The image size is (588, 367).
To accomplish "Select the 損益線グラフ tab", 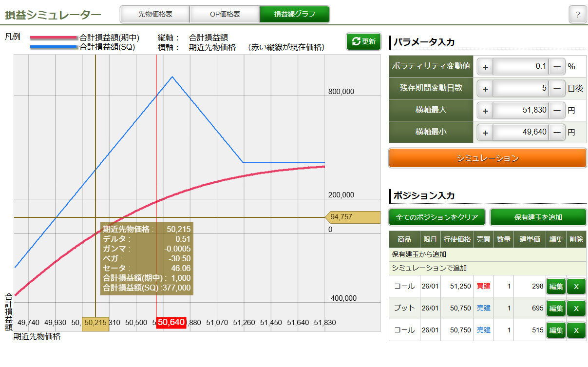I will (294, 14).
